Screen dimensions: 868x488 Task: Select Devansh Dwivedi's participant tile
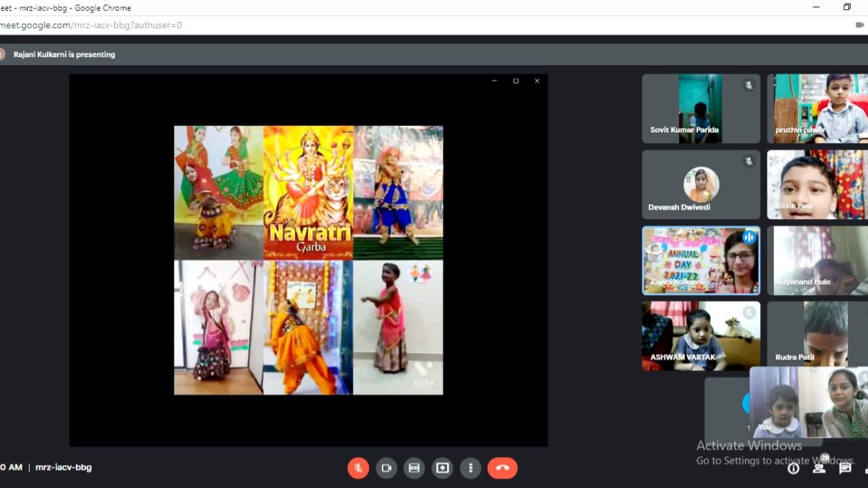[701, 184]
